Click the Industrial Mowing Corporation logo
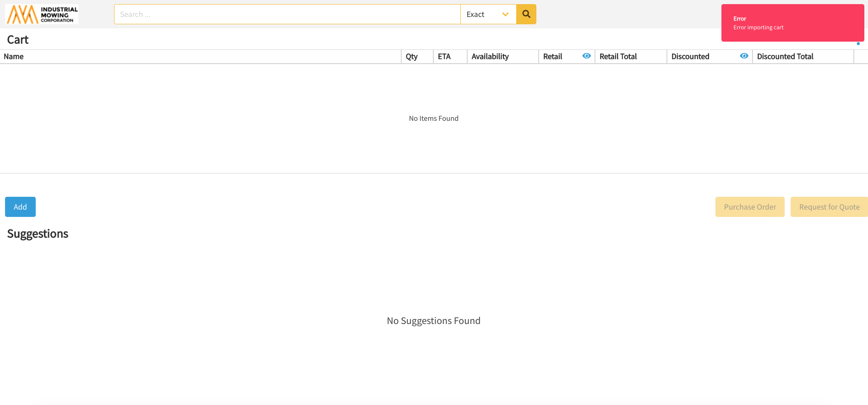Screen dimensions: 868x405 42,14
